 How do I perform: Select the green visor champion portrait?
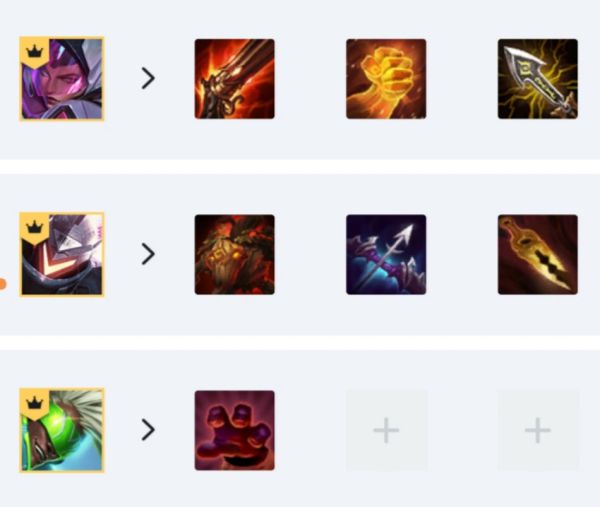(62, 430)
